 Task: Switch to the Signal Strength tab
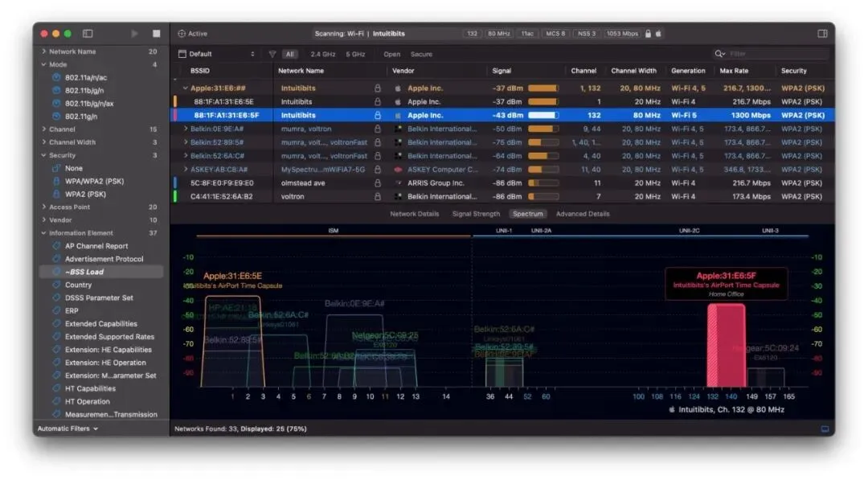pos(476,214)
